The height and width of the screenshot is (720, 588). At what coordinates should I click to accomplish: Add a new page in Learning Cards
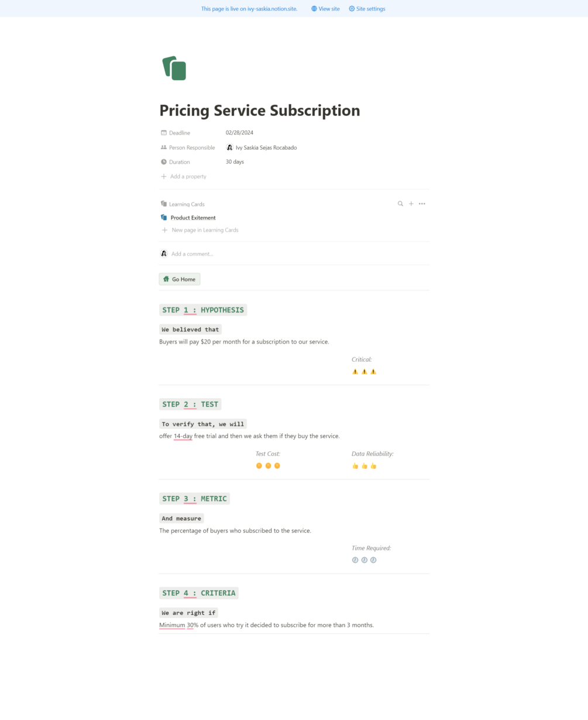pos(205,230)
